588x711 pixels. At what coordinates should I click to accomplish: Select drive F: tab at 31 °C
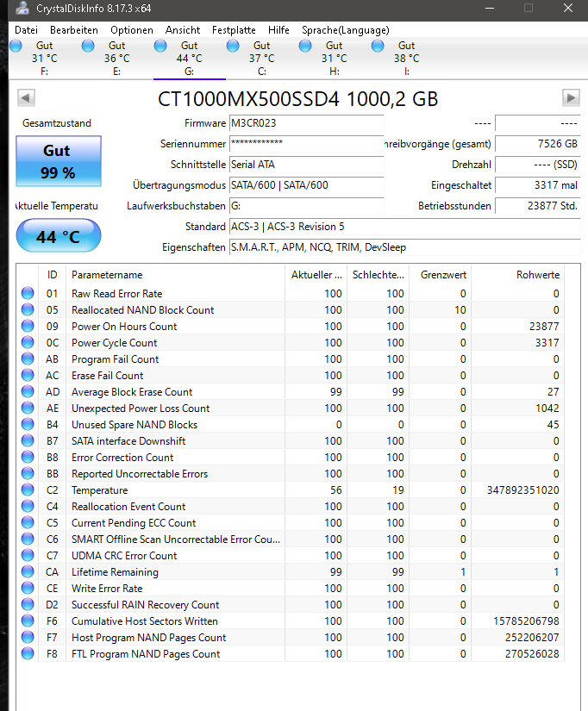tap(45, 59)
